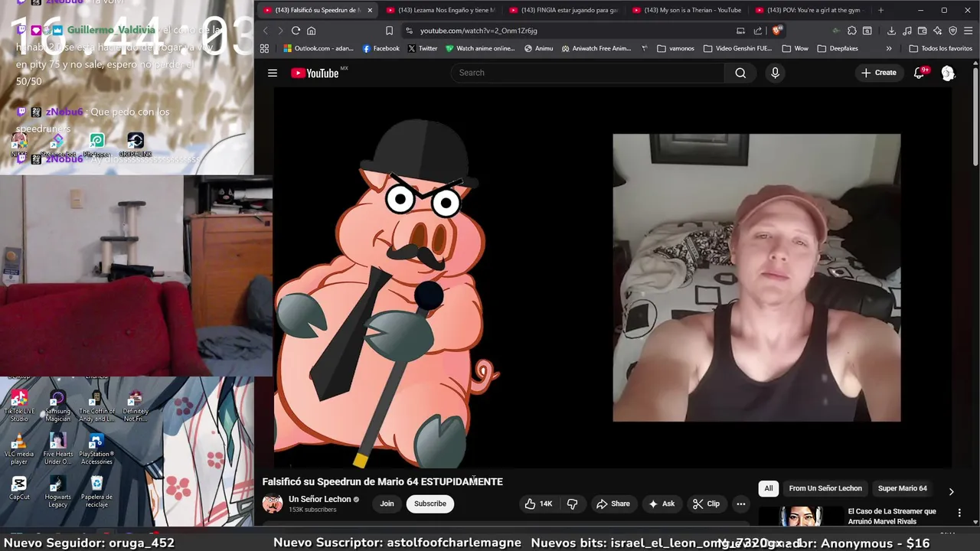The image size is (980, 551).
Task: Open Hogwarts Legacy desktop shortcut
Action: [x=57, y=492]
